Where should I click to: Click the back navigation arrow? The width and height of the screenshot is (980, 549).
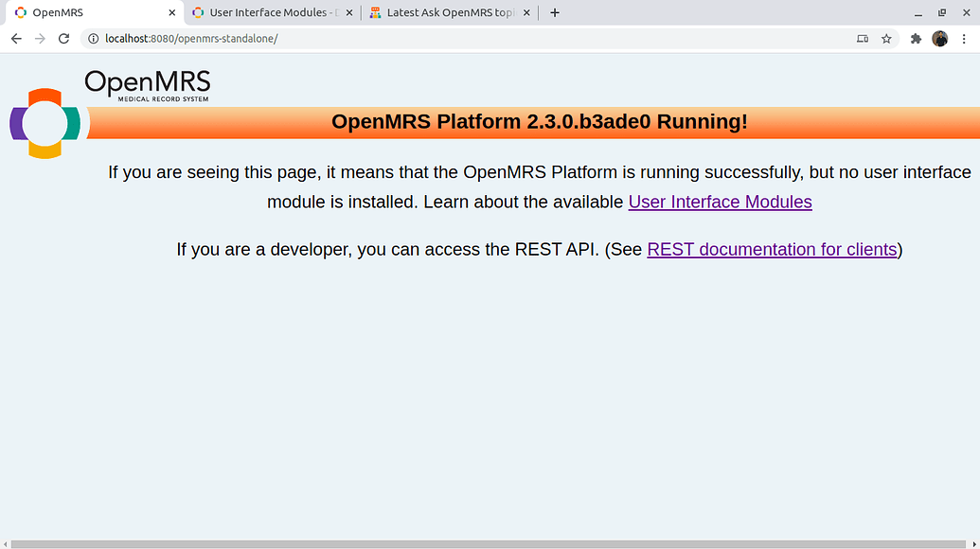click(15, 39)
